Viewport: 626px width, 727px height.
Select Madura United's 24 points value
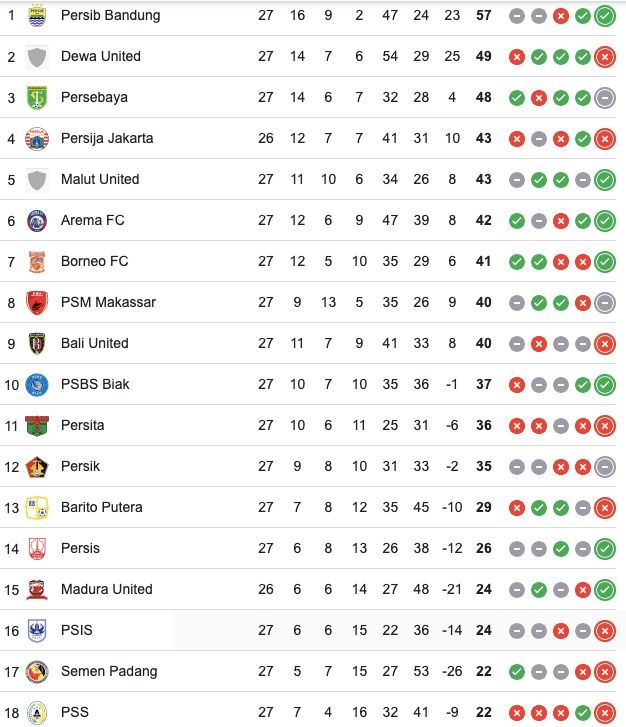click(x=484, y=589)
